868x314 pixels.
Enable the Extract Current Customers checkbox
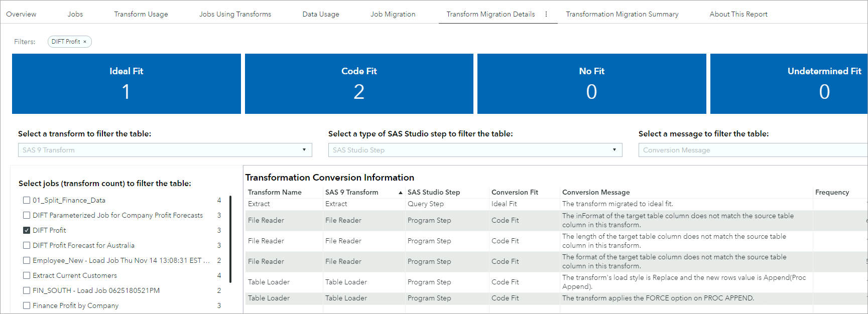point(27,275)
